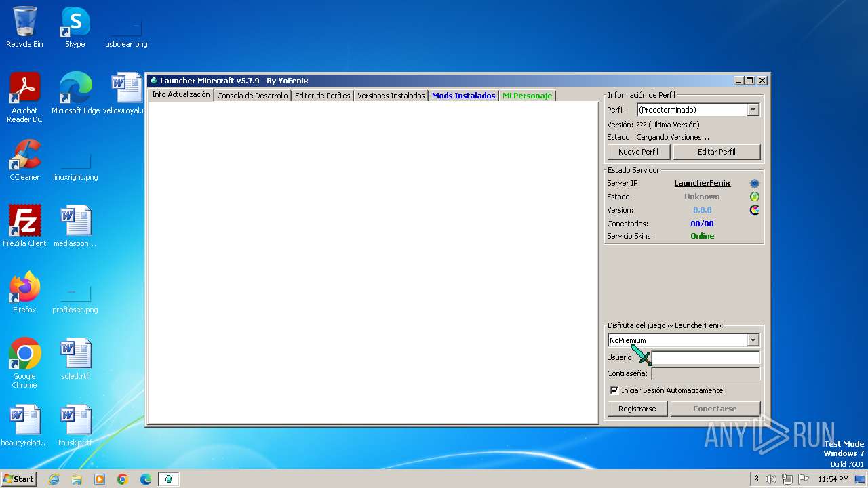
Task: Click the launcher's active taskbar button
Action: point(169,479)
